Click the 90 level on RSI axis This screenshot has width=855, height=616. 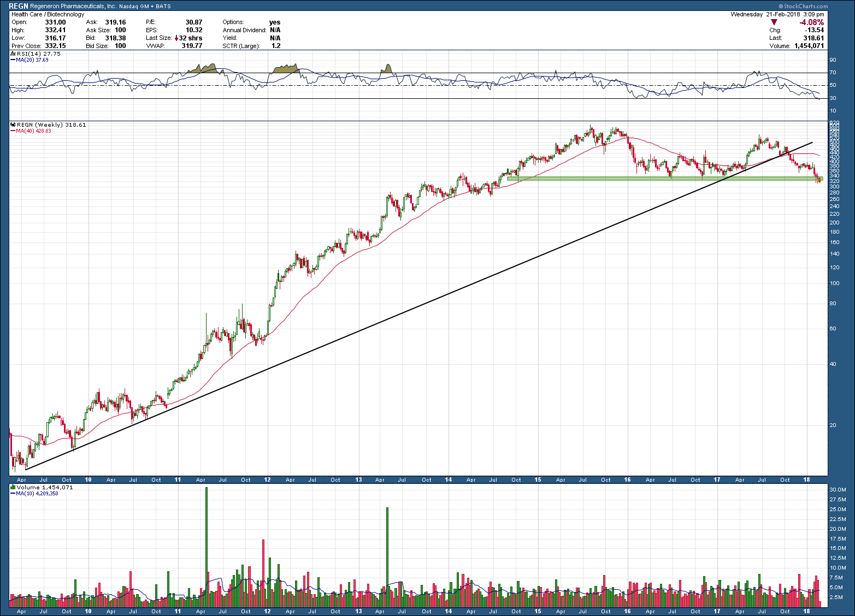coord(833,60)
